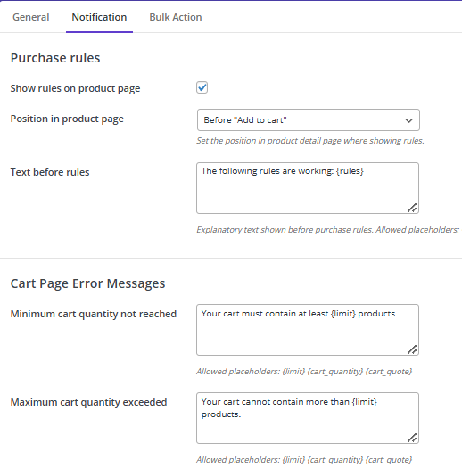The width and height of the screenshot is (462, 476).
Task: Focus the Maximum cart quantity exceeded textarea
Action: coord(308,418)
